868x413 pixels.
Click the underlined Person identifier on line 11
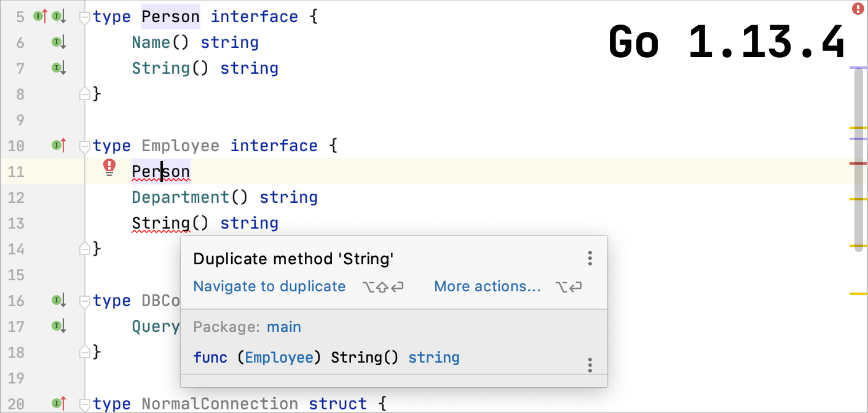point(161,171)
